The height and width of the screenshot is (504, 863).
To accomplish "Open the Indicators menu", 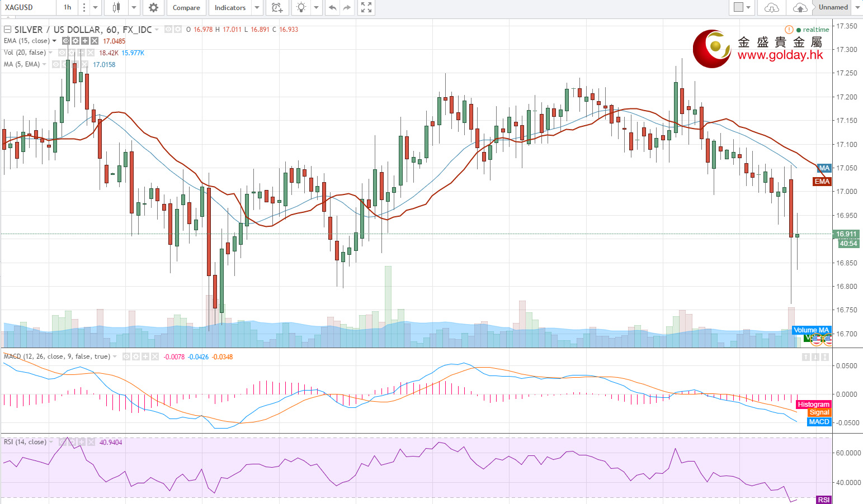I will pos(230,8).
